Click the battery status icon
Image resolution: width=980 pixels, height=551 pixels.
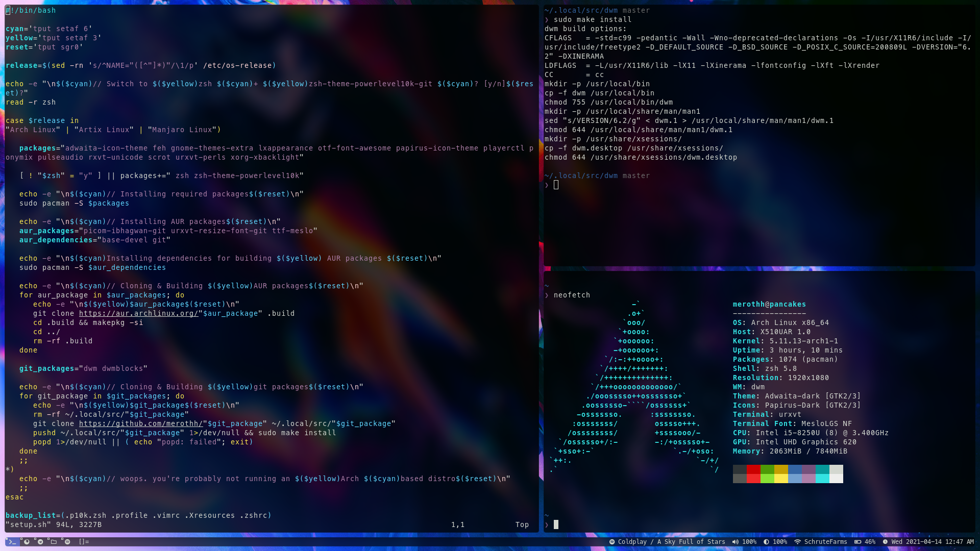[x=858, y=542]
